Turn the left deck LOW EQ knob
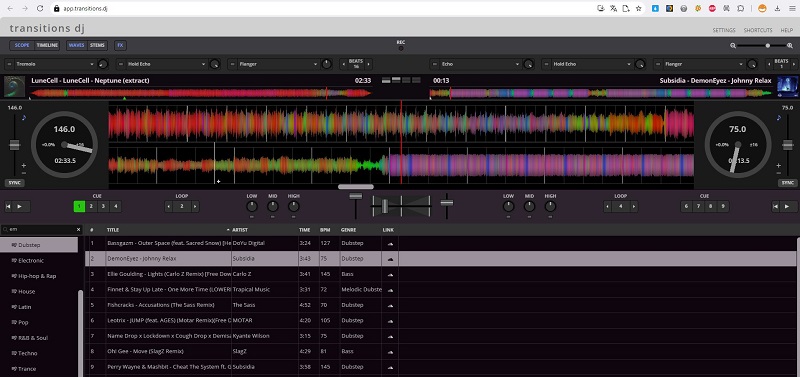This screenshot has width=800, height=377. (252, 207)
